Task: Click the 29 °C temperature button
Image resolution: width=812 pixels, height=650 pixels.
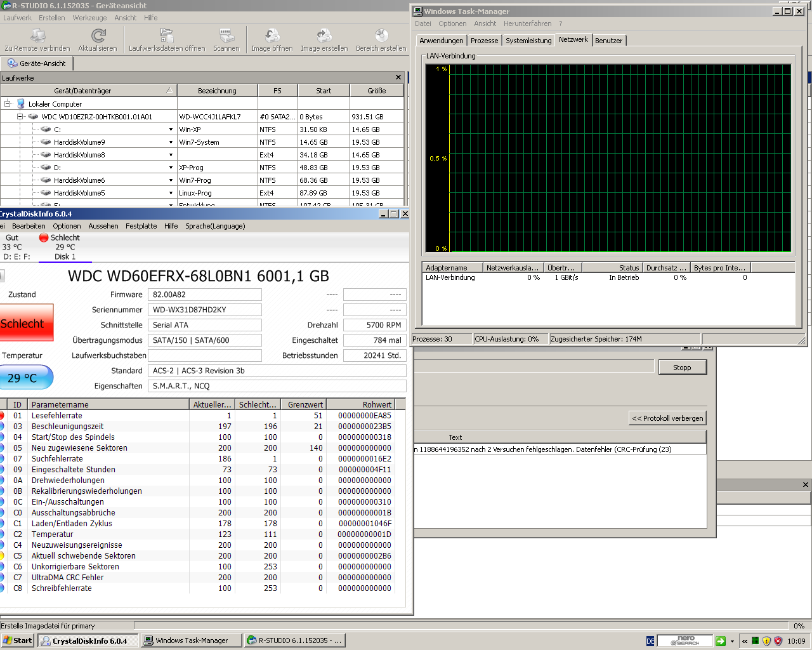Action: coord(25,378)
